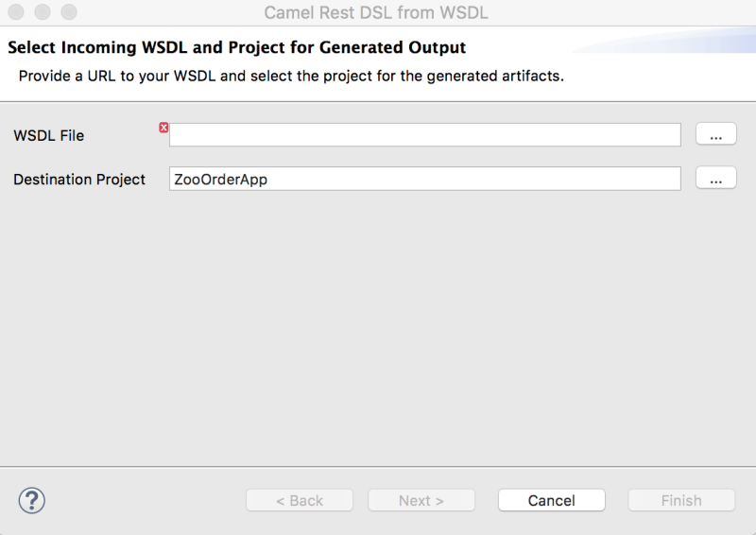
Task: Click the "WSDL File" label
Action: coord(49,135)
